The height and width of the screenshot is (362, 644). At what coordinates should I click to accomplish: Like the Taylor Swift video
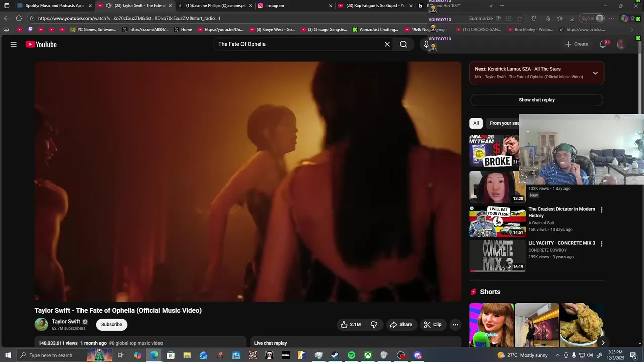click(x=351, y=325)
